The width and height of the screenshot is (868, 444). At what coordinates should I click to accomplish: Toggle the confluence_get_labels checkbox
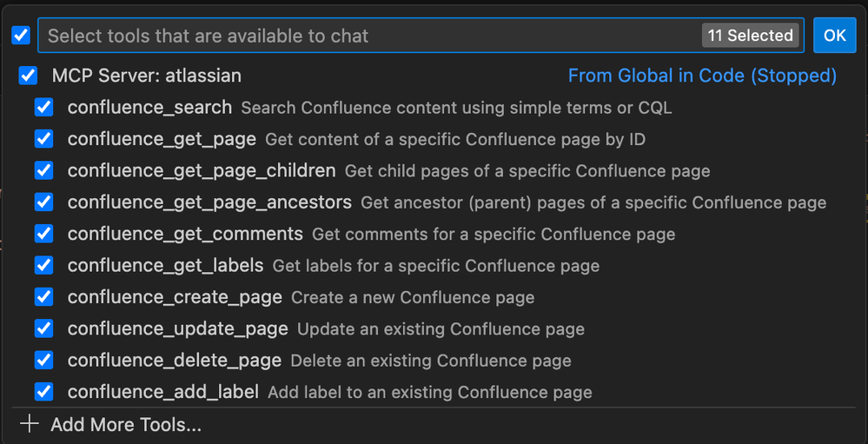pyautogui.click(x=43, y=265)
